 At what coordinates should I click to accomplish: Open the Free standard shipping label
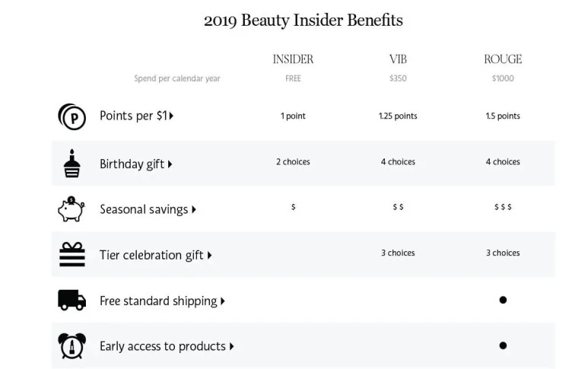pyautogui.click(x=158, y=301)
